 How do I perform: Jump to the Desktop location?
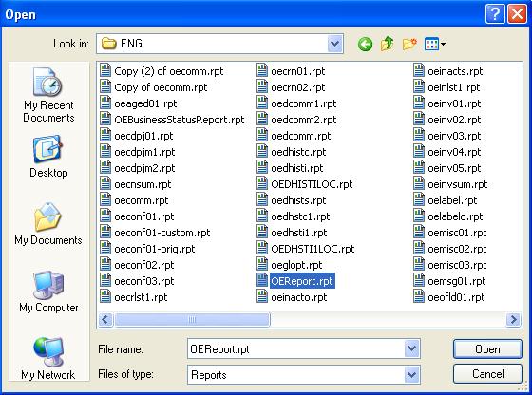click(48, 157)
